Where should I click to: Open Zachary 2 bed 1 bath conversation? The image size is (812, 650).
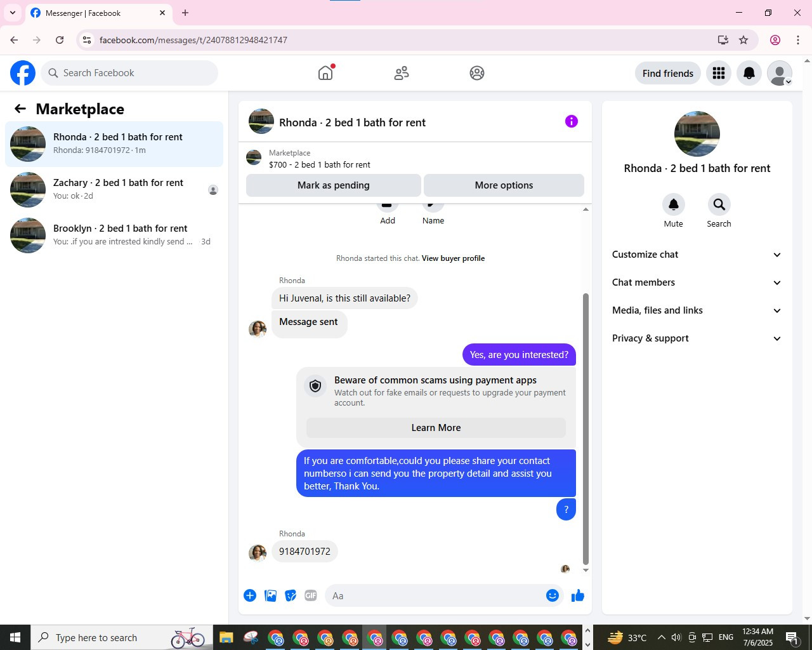114,190
